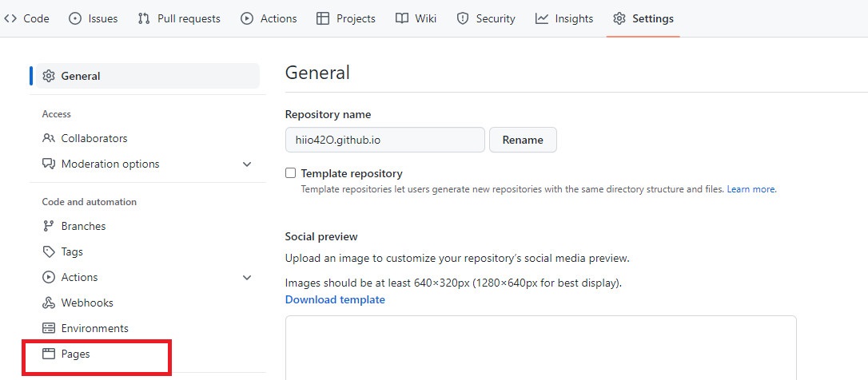Click the Environments server icon
Screen dimensions: 868x380
click(49, 328)
